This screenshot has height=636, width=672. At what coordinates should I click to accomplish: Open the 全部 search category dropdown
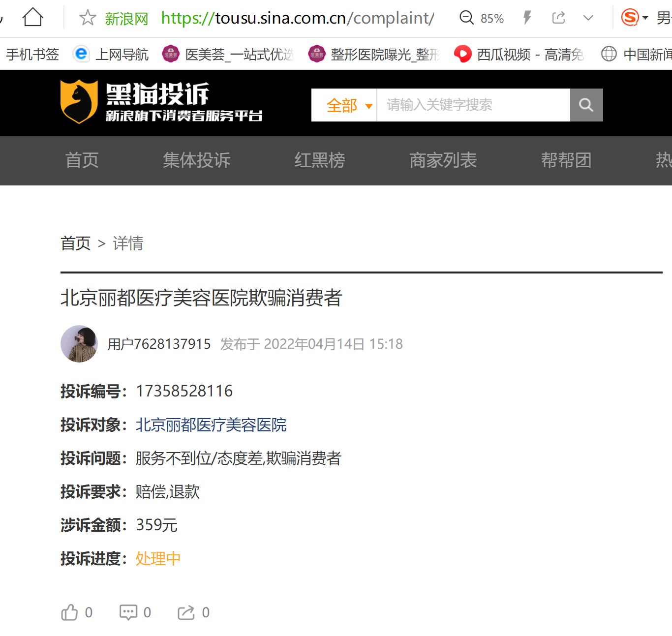pyautogui.click(x=344, y=105)
